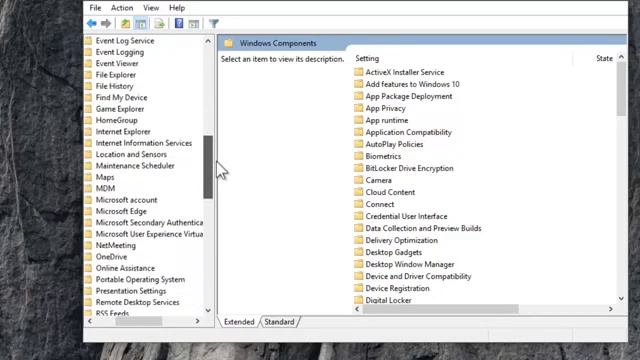Click Cloud Content folder icon
This screenshot has height=360, width=640.
359,192
